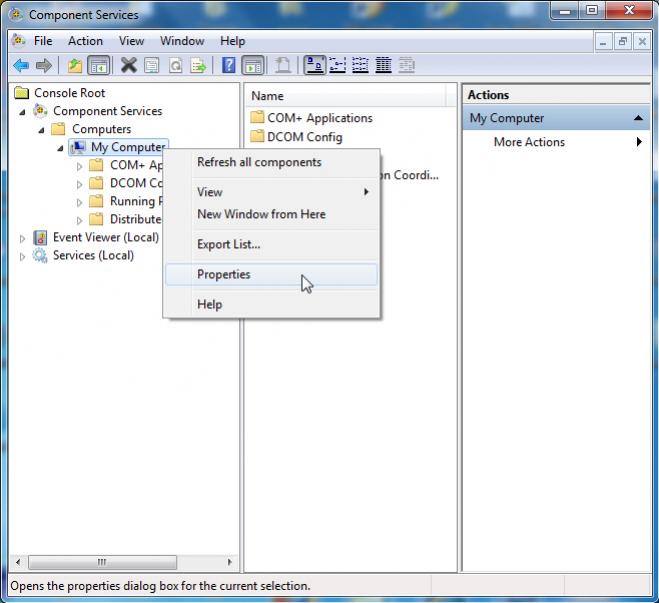
Task: Open the Action menu
Action: 85,41
